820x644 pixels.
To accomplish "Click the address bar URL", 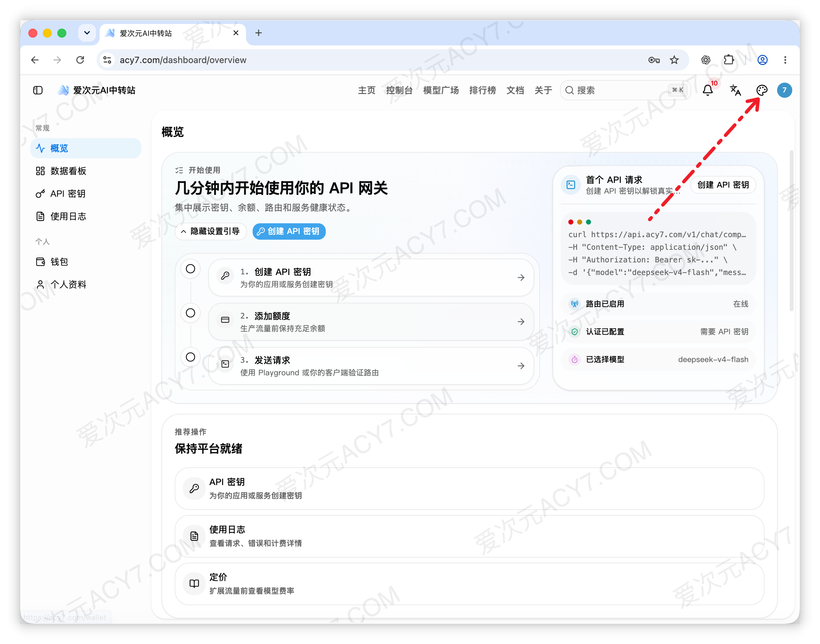I will tap(183, 60).
